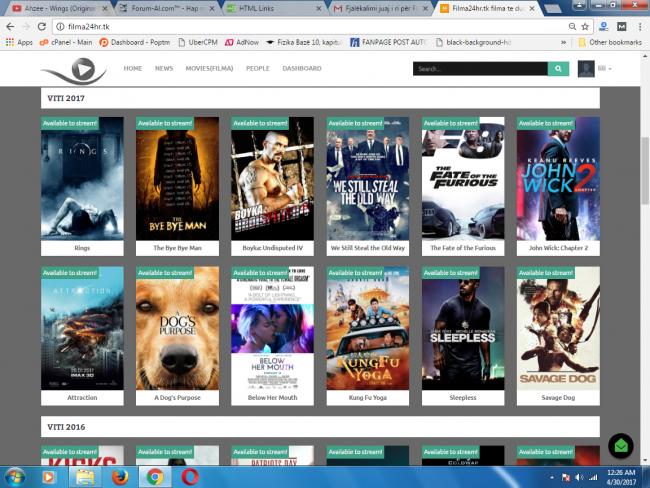
Task: Open the user avatar profile picture
Action: 586,69
